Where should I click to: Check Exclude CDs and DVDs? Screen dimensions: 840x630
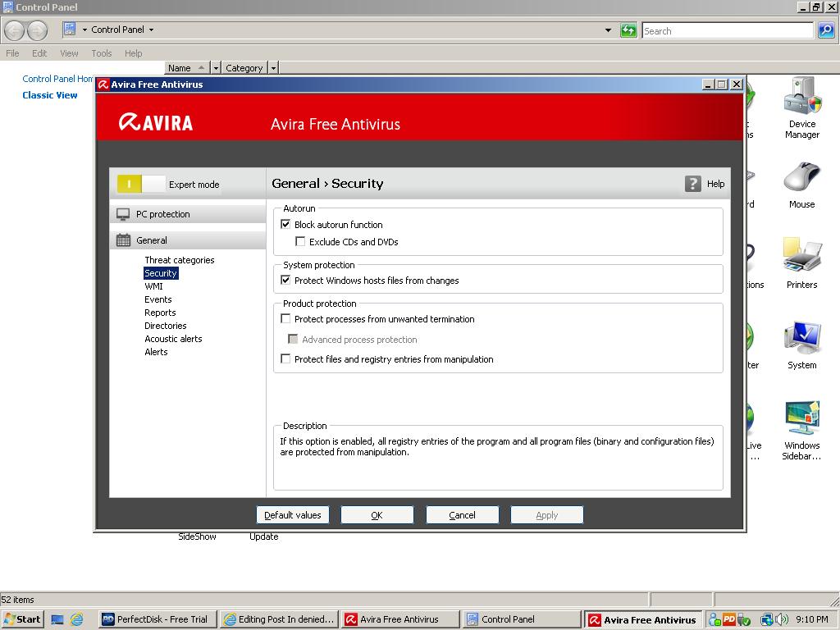coord(300,242)
